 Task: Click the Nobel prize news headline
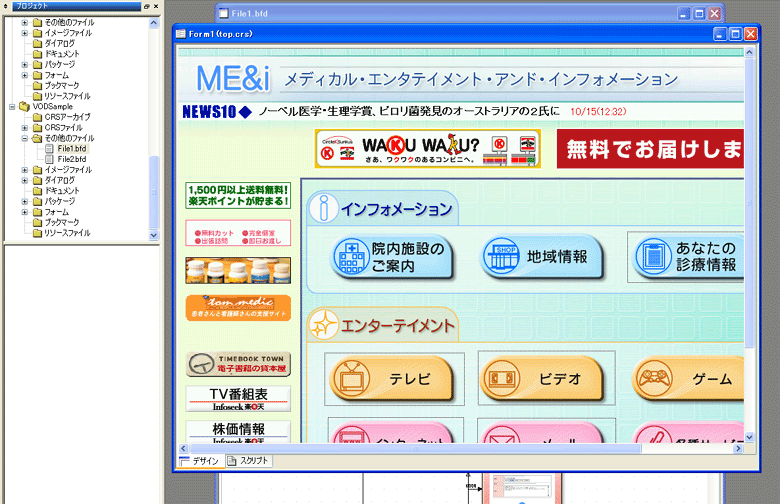click(409, 111)
